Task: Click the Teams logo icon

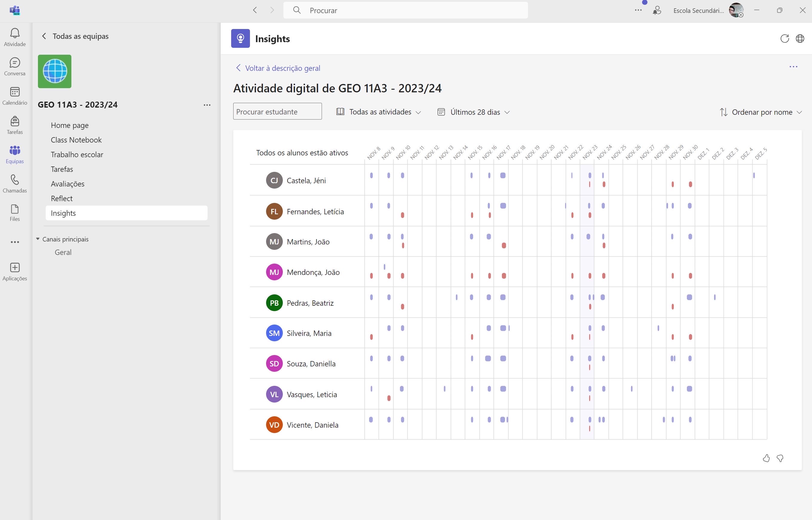Action: [x=15, y=10]
